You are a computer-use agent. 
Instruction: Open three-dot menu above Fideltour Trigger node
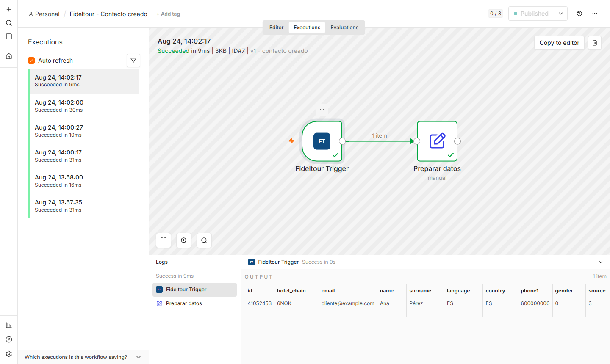[x=322, y=110]
